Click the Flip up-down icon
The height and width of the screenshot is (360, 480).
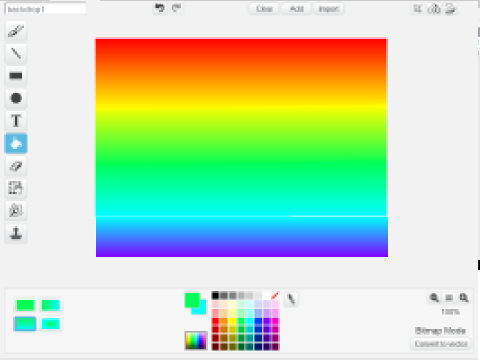(451, 9)
